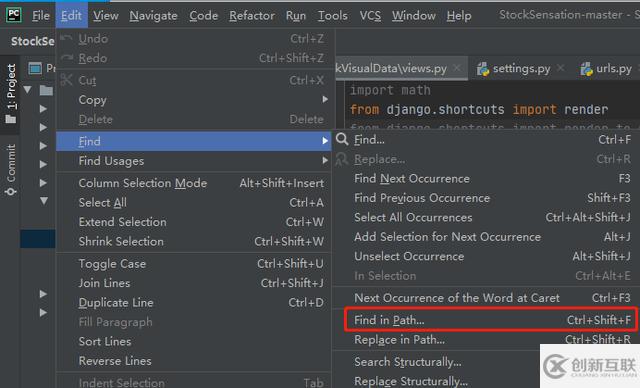Select the highlighted Find menu entry
This screenshot has height=388, width=640.
193,141
